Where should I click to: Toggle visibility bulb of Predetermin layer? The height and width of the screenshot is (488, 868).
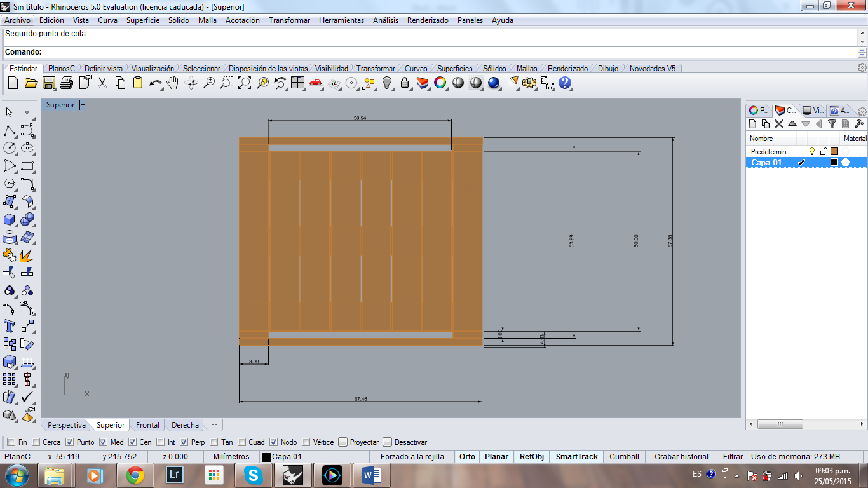pyautogui.click(x=811, y=151)
